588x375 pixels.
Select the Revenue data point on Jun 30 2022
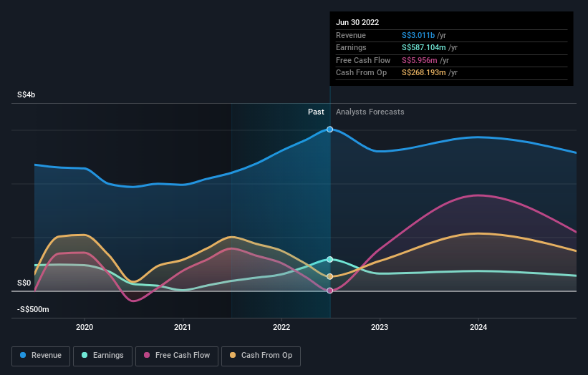(329, 130)
